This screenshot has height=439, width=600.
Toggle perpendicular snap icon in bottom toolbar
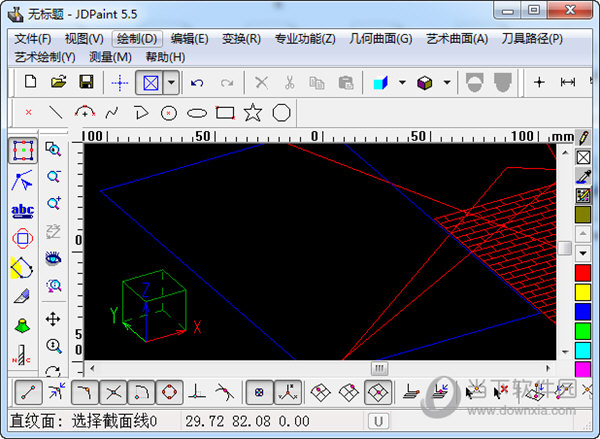pyautogui.click(x=197, y=392)
